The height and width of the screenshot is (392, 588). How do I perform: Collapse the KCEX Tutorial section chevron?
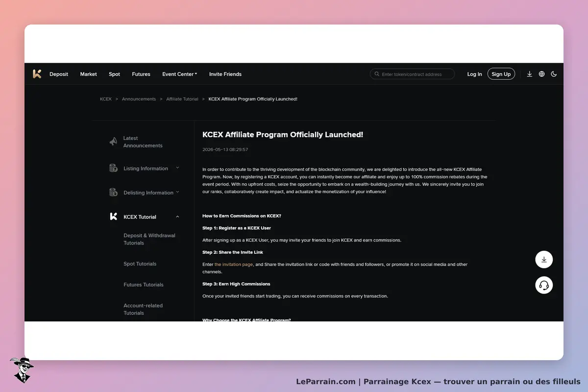coord(177,217)
